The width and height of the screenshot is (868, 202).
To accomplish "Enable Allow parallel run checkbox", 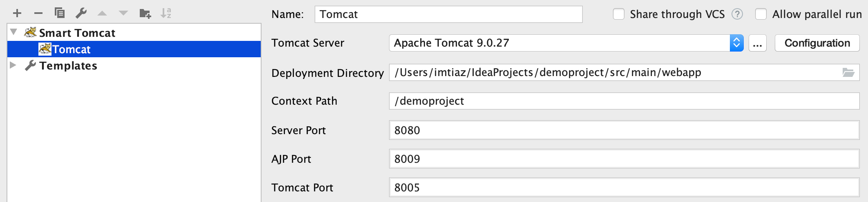I will [x=761, y=14].
